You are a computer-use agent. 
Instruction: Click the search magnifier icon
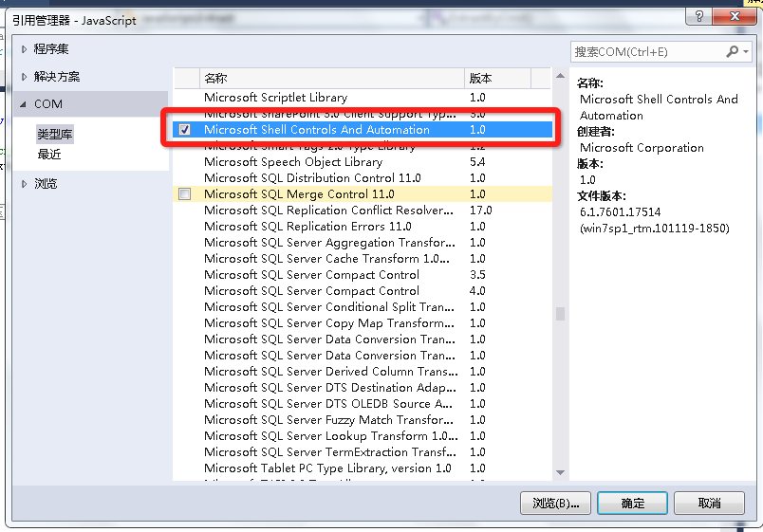pos(732,51)
